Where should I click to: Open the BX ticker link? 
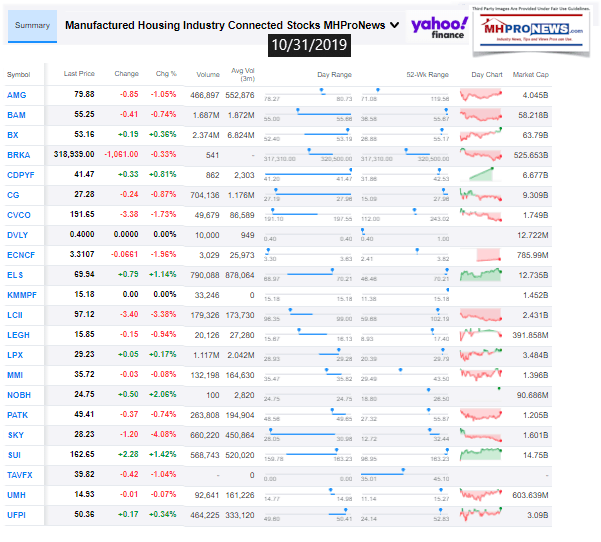[13, 135]
